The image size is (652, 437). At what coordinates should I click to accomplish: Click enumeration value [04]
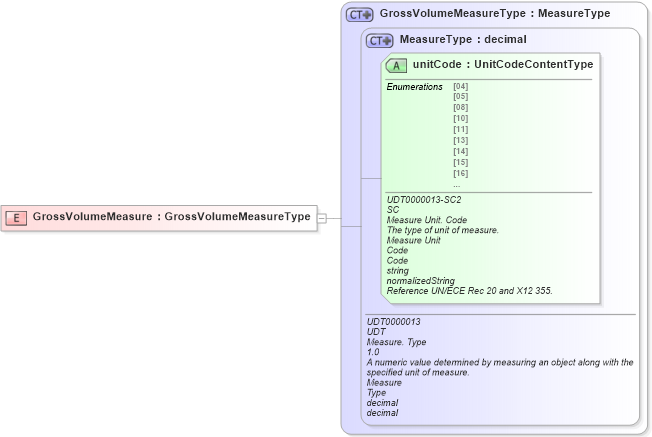click(x=460, y=86)
